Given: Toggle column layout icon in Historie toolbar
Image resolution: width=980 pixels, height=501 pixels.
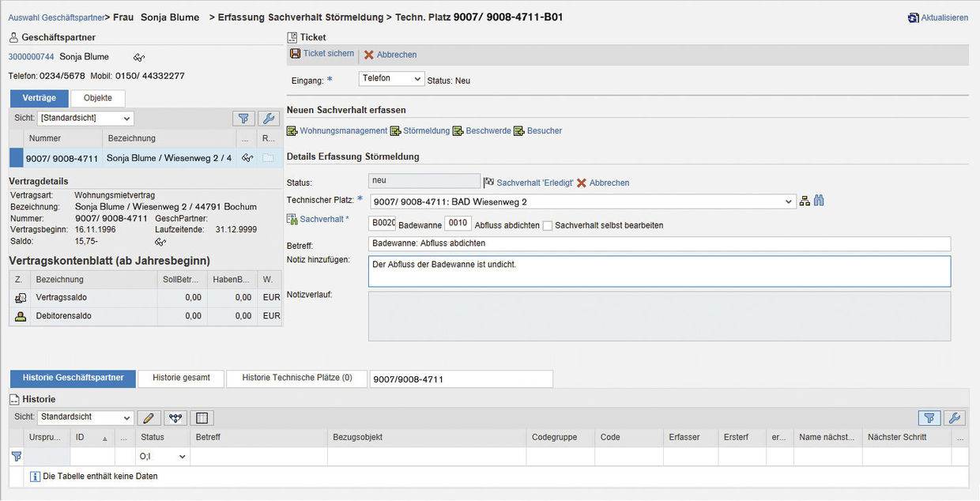Looking at the screenshot, I should tap(202, 418).
